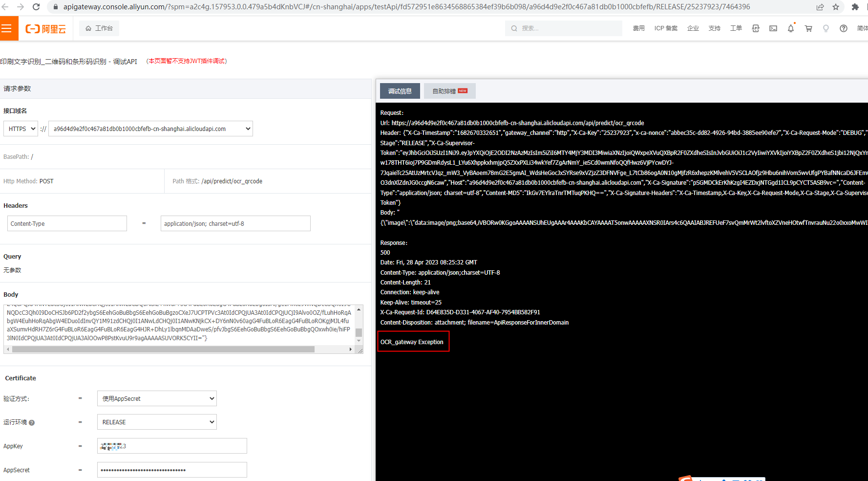Open the 企业 menu
The image size is (868, 481).
693,28
